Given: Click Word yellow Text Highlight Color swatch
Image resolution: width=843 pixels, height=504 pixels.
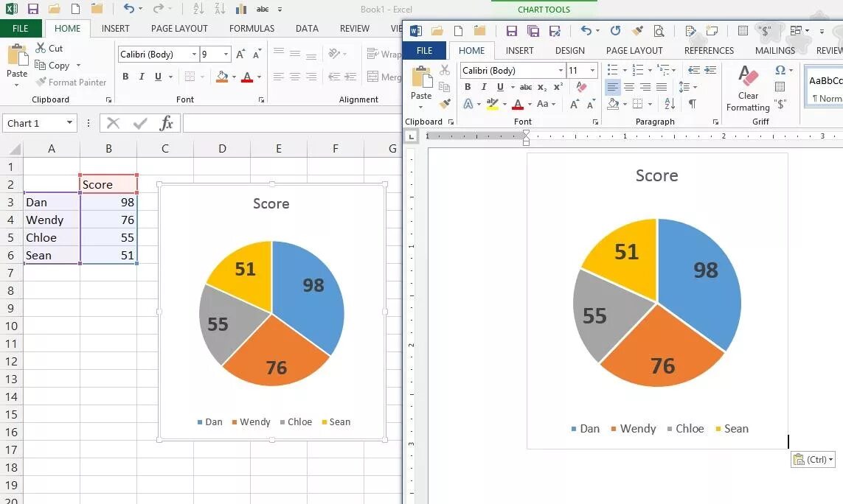Looking at the screenshot, I should (492, 104).
